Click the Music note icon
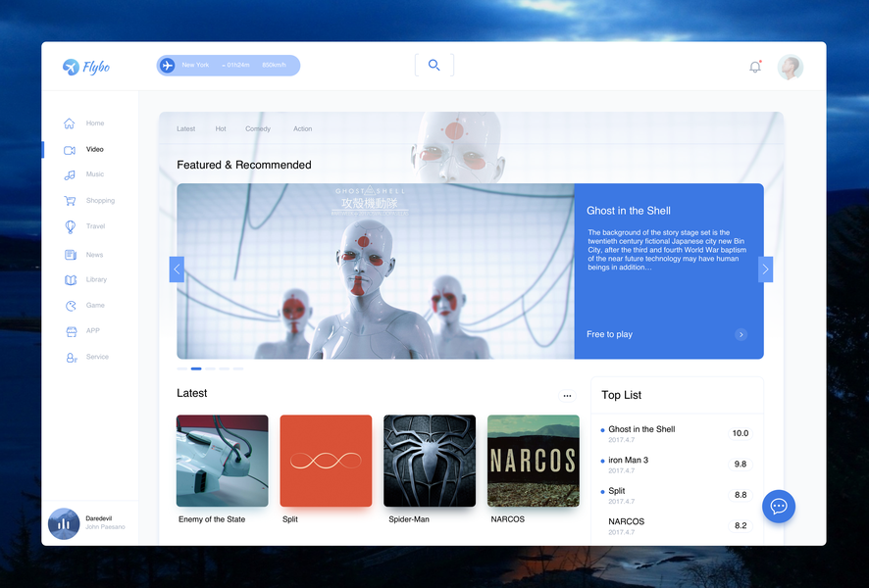Viewport: 869px width, 588px height. coord(70,175)
